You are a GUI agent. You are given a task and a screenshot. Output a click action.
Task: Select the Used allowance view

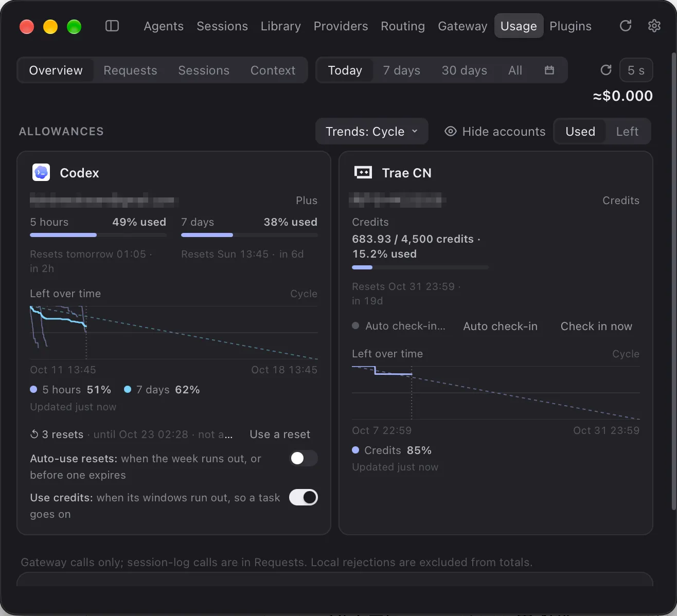click(x=580, y=132)
